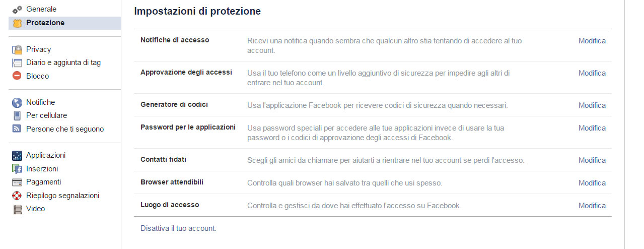Open Diario e aggiunta di tag settings
The width and height of the screenshot is (644, 249).
coord(64,63)
